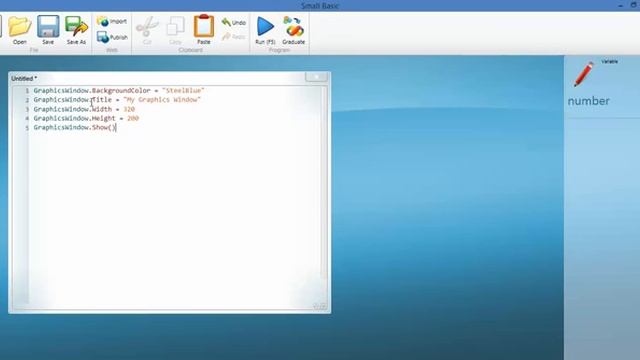Image resolution: width=640 pixels, height=360 pixels.
Task: Place cursor on the BackgroundColor line
Action: pyautogui.click(x=119, y=91)
